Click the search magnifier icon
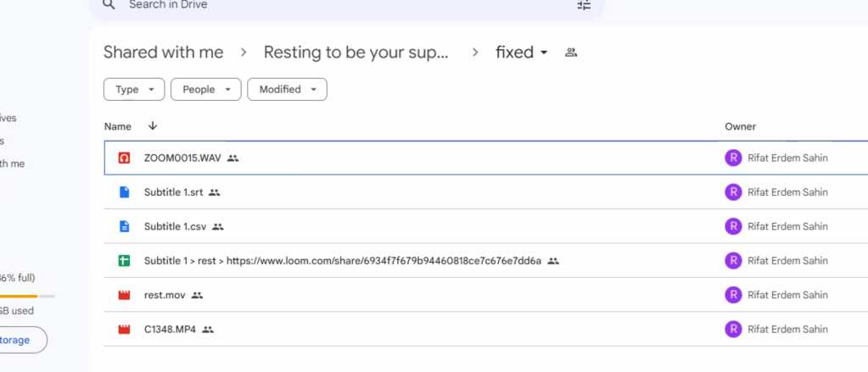 coord(109,5)
